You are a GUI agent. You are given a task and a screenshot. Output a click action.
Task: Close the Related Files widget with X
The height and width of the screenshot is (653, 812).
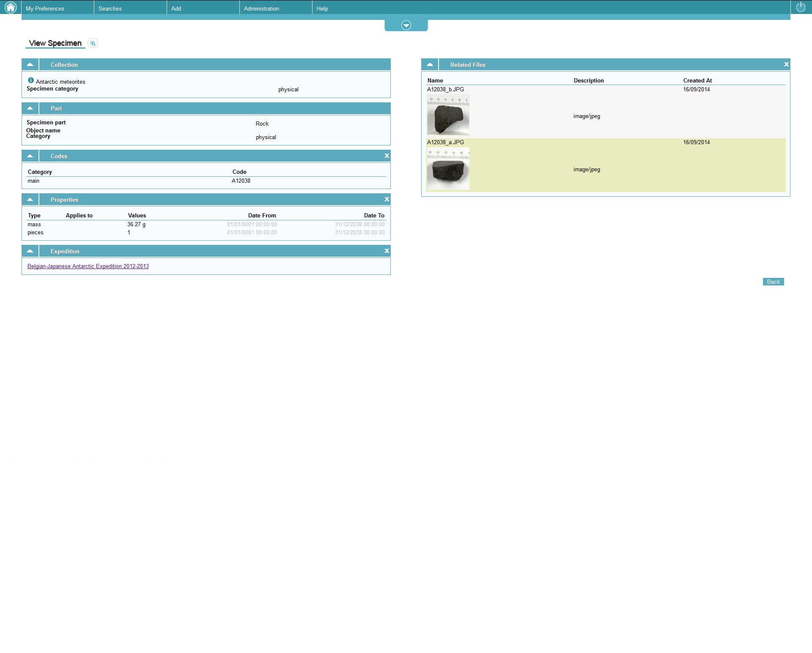pos(786,65)
